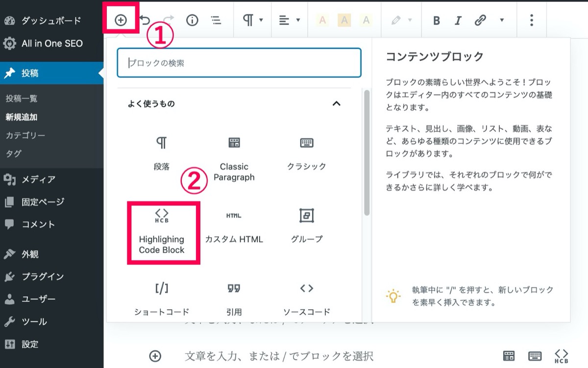
Task: Focus the ブロックの検索 search field
Action: click(239, 63)
